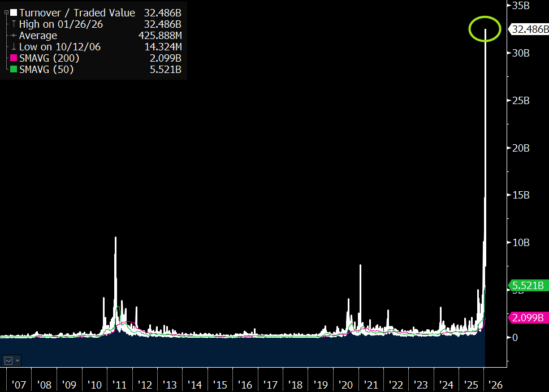Click the zigzag chart icon in bottom toolbar
Screen dimensions: 549x392
tap(8, 360)
